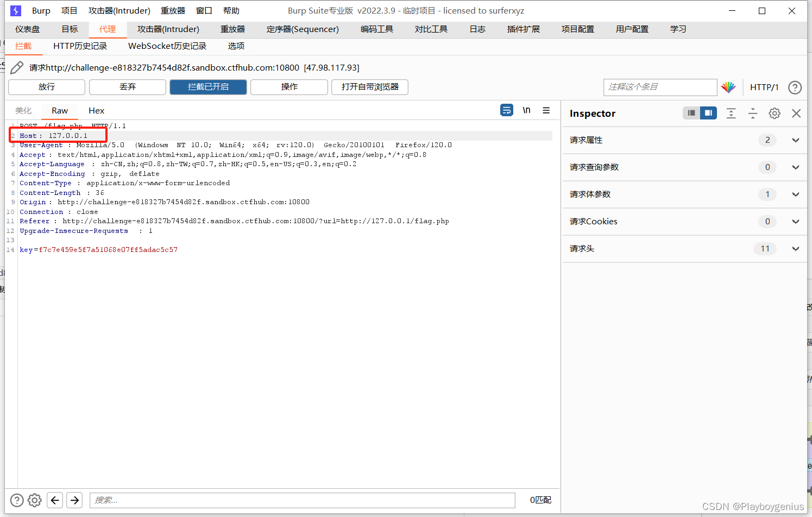Viewport: 812px width, 517px height.
Task: Open the 攻击器(Intruder) menu in menu bar
Action: [119, 11]
